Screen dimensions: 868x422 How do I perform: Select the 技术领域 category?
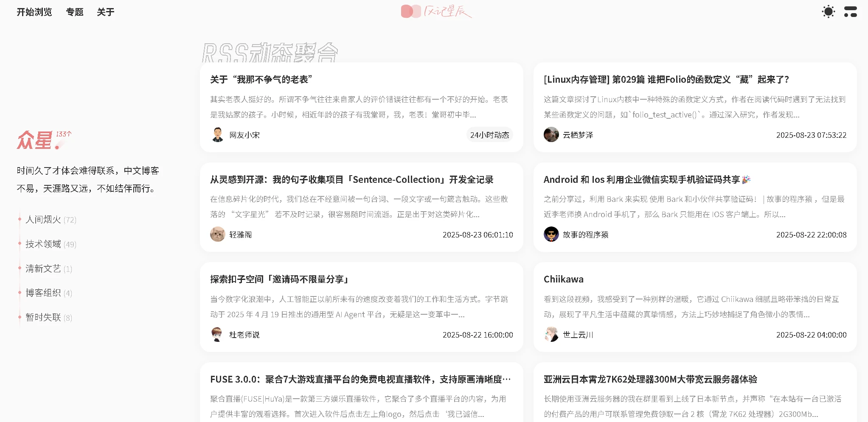[x=43, y=244]
